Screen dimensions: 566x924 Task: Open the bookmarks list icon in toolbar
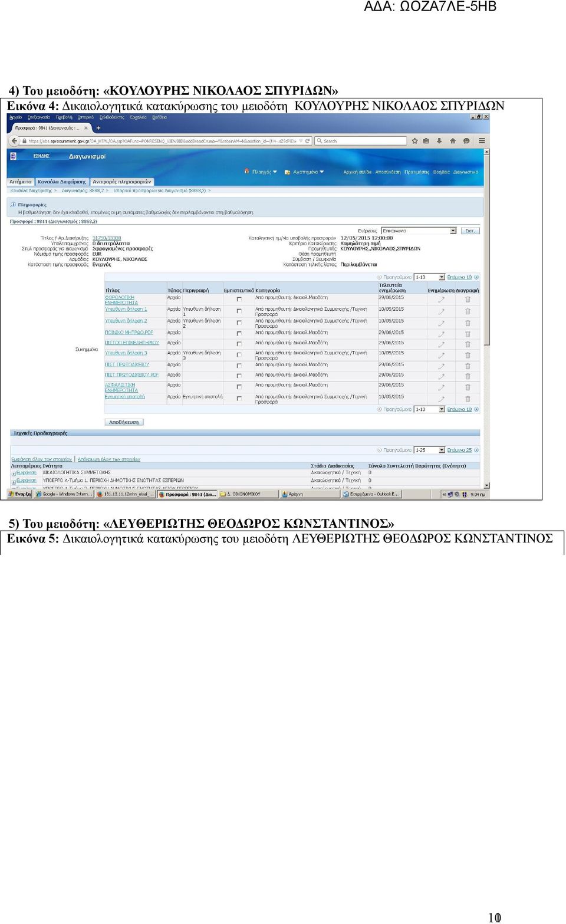(x=426, y=141)
